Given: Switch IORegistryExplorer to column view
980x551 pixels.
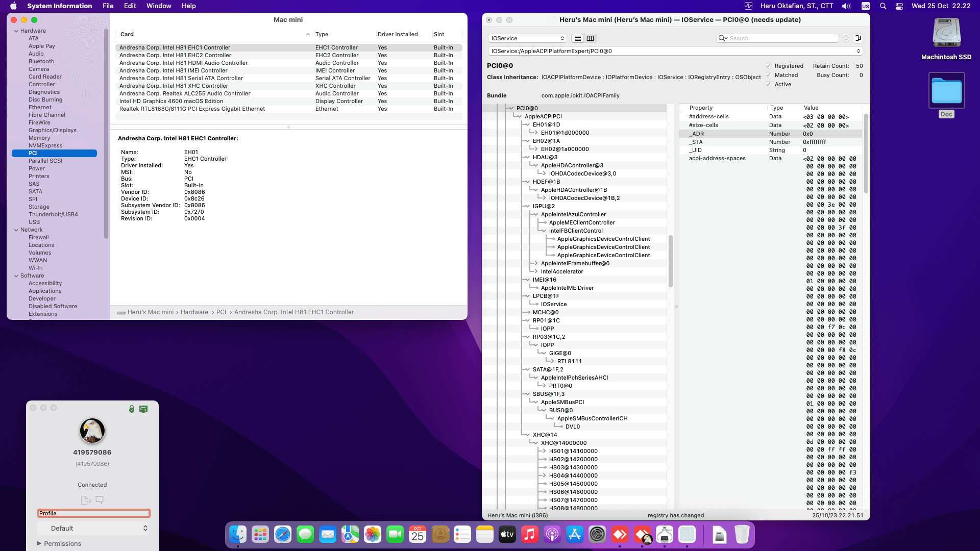Looking at the screenshot, I should tap(591, 38).
